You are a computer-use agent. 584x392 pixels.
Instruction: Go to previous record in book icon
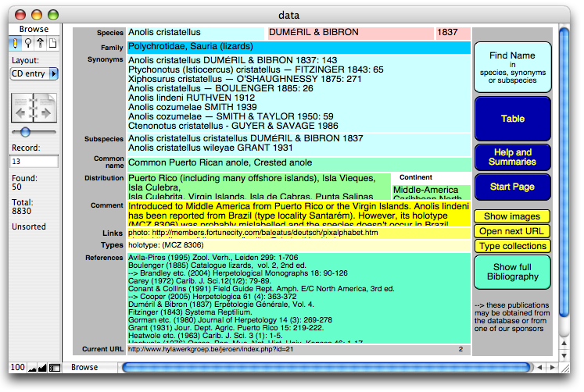tap(22, 108)
